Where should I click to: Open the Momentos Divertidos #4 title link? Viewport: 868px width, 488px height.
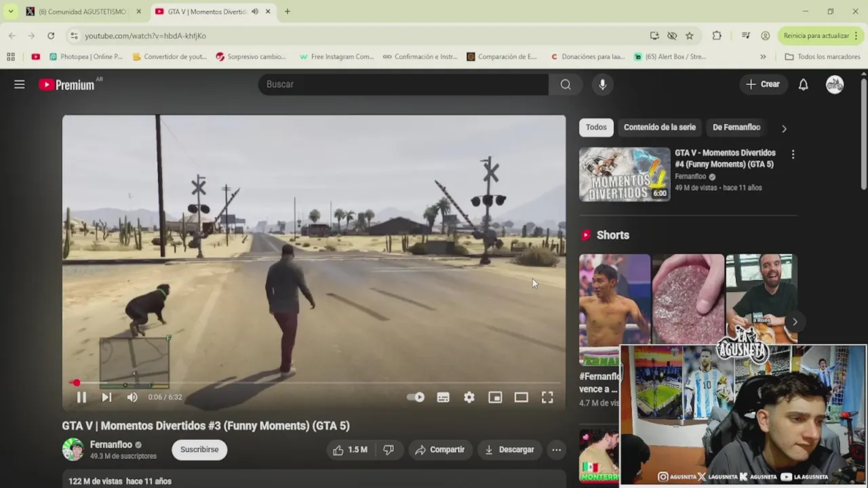click(725, 159)
